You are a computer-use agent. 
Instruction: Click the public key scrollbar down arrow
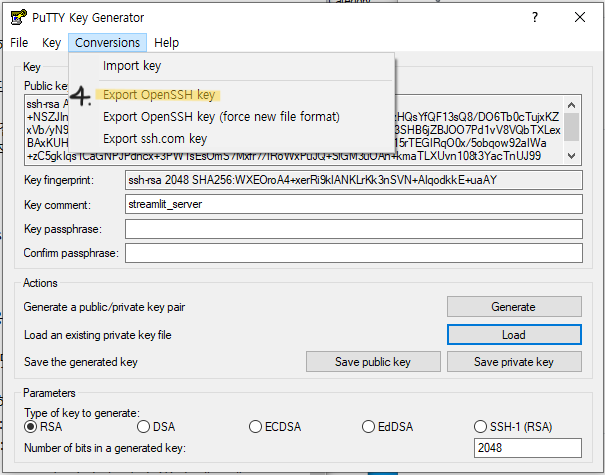pyautogui.click(x=571, y=156)
